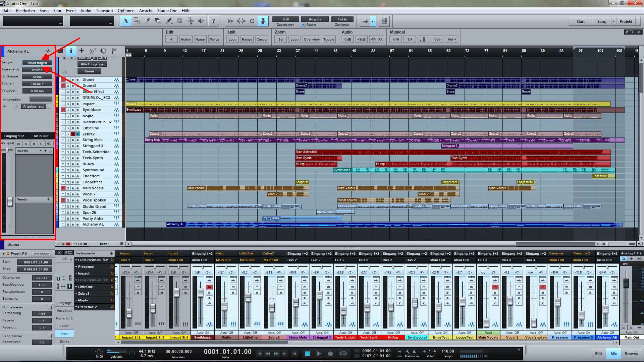Toggle the Normalisieren checkbox
644x362 pixels.
(x=49, y=307)
